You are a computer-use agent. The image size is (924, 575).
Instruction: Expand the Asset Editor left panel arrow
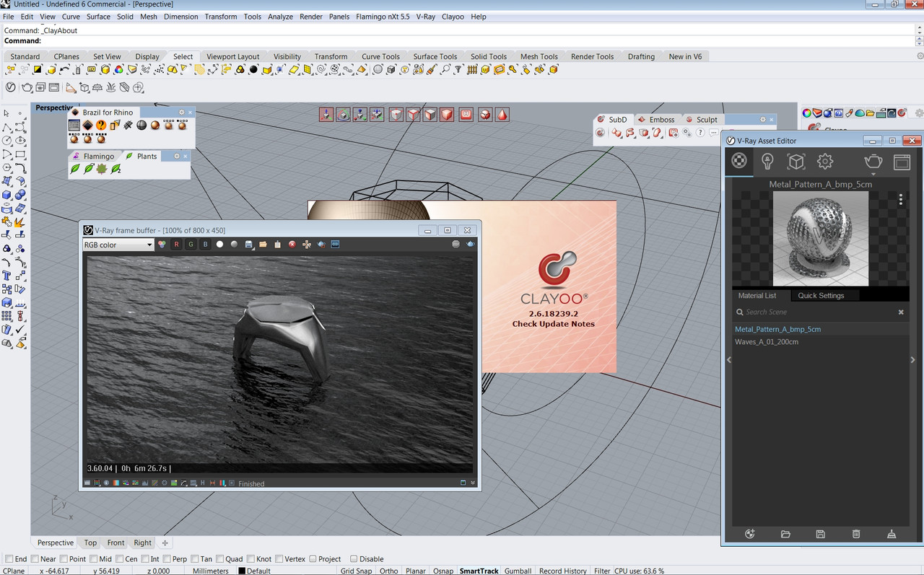728,359
